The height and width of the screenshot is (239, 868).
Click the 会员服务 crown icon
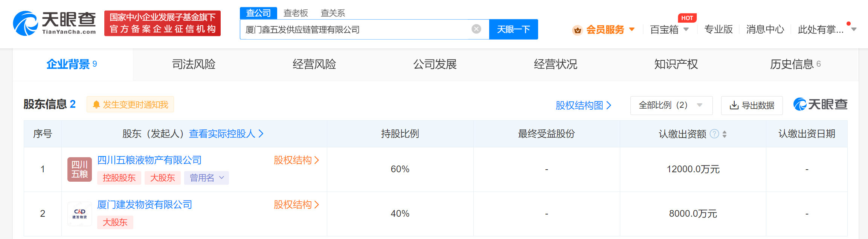click(x=577, y=30)
